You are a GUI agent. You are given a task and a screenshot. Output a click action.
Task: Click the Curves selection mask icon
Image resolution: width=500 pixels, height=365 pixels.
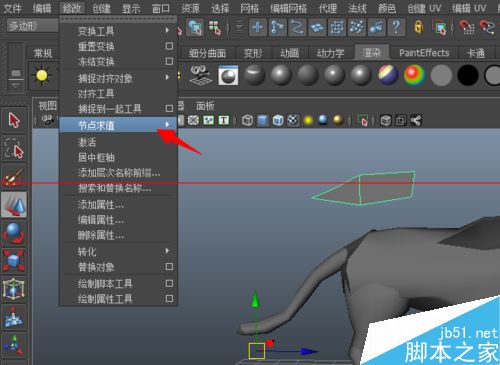point(297,27)
